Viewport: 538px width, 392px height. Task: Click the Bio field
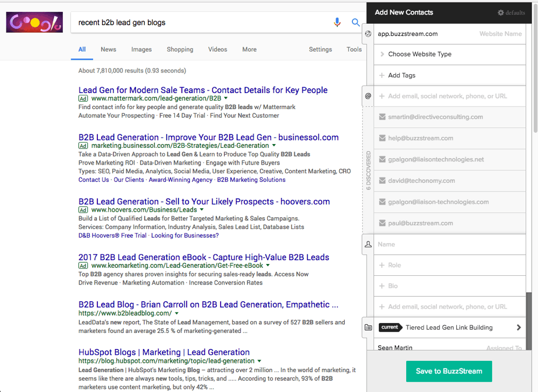click(x=449, y=286)
